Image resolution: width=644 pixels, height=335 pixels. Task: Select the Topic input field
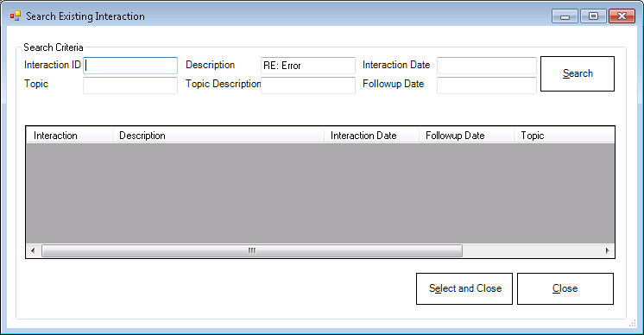(130, 85)
